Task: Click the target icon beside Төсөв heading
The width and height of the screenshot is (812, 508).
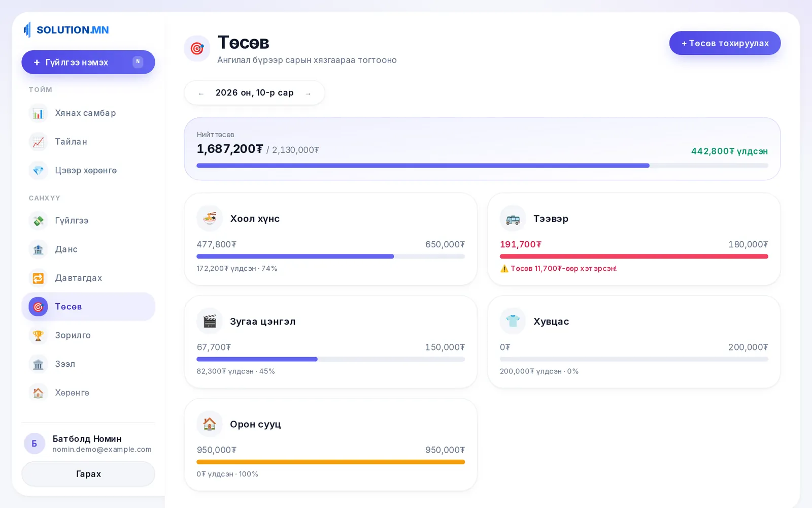Action: pyautogui.click(x=197, y=48)
